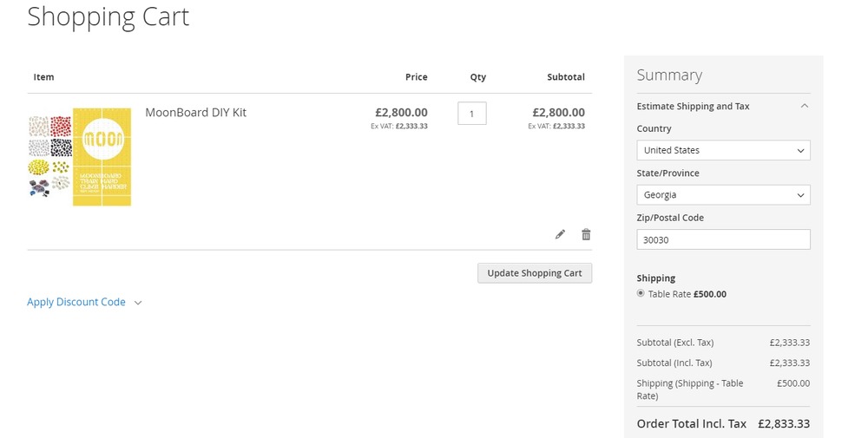Select the Table Rate £500.00 radio button
This screenshot has width=868, height=438.
click(641, 293)
